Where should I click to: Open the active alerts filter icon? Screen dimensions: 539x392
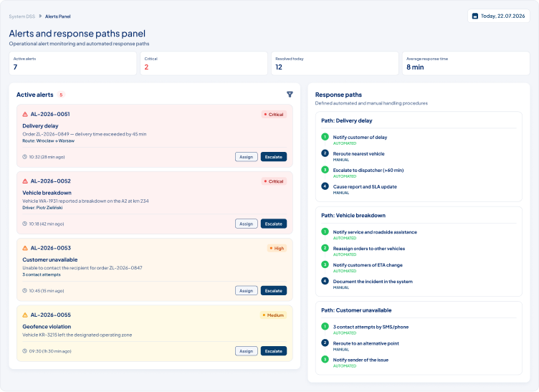(290, 95)
